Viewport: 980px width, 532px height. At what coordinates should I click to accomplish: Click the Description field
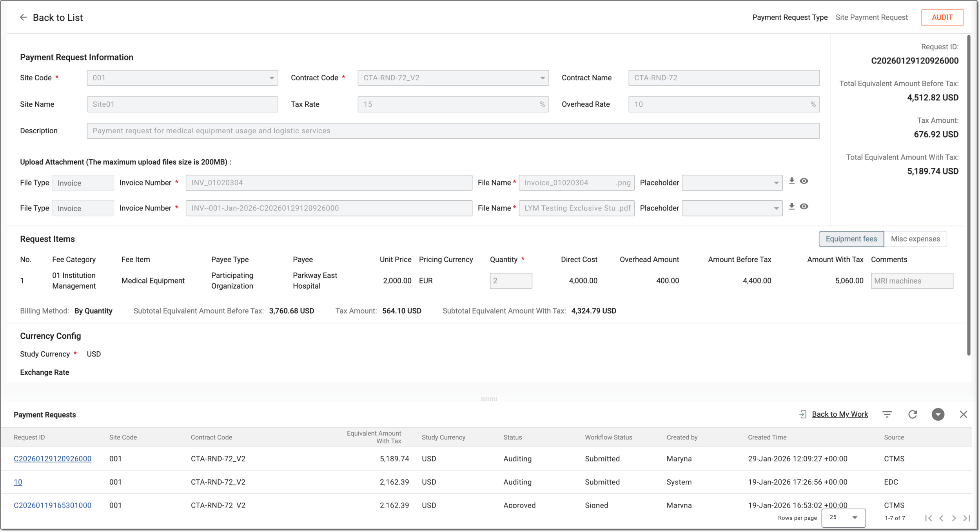tap(453, 131)
